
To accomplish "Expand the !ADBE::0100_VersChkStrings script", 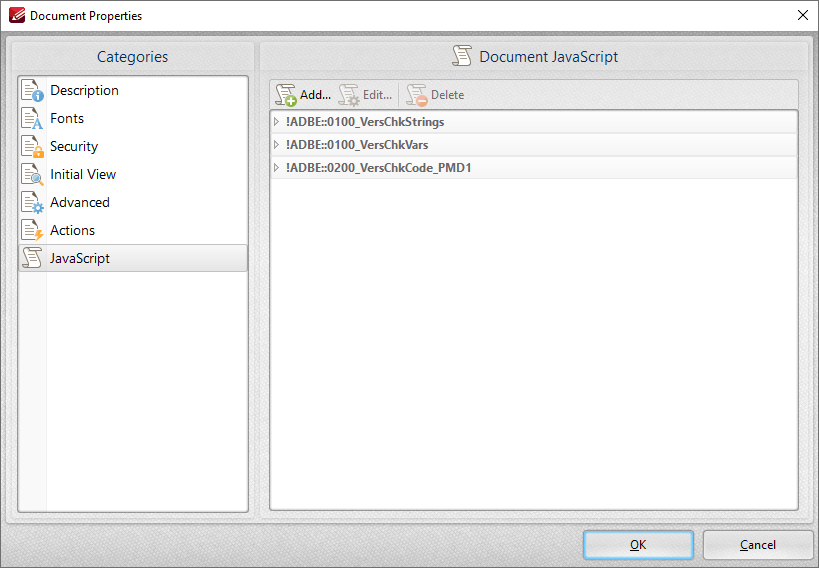I will click(276, 122).
